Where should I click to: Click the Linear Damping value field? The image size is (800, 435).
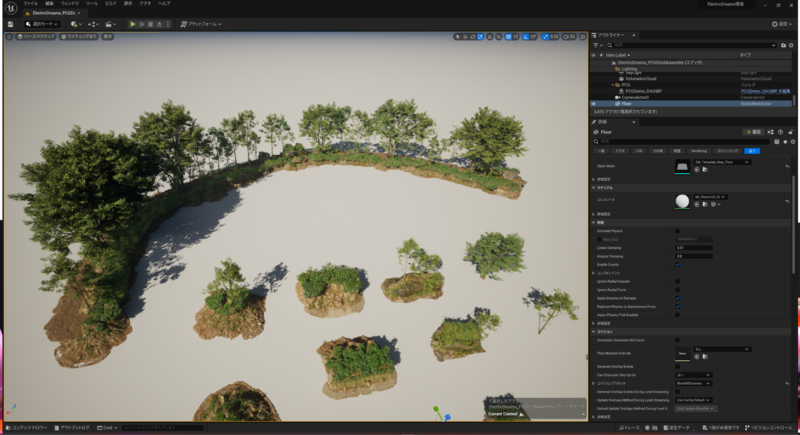693,248
